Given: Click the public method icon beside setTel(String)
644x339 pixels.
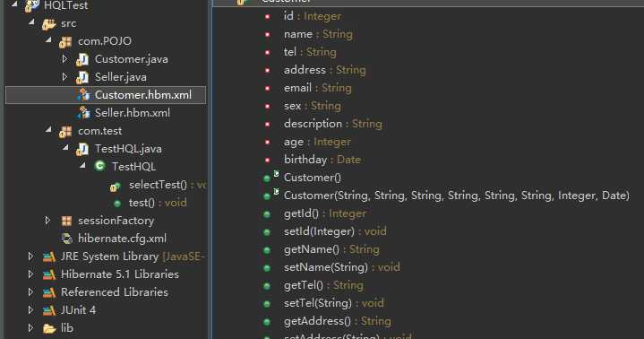Looking at the screenshot, I should [267, 304].
